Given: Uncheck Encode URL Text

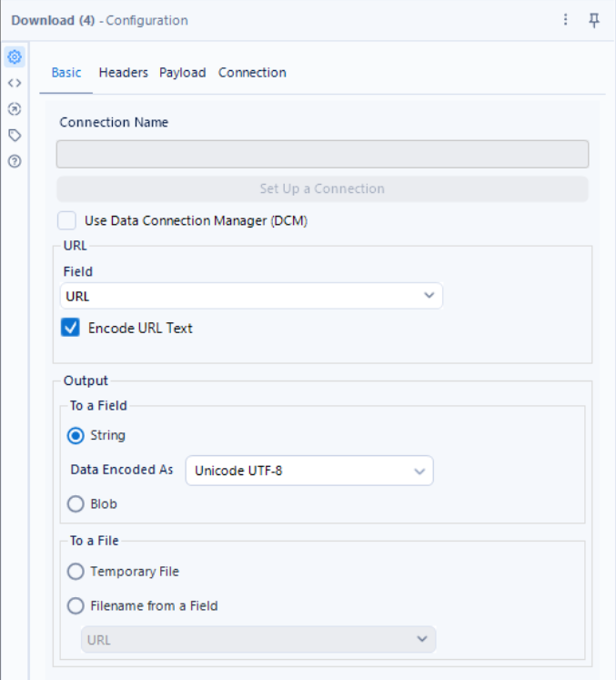Looking at the screenshot, I should (x=71, y=328).
